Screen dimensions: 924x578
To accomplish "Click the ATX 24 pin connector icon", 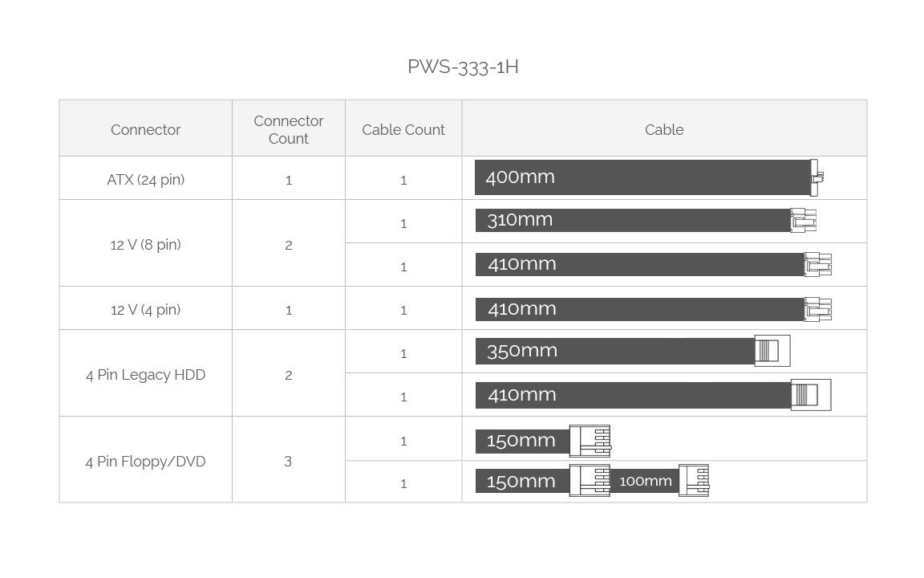I will tap(817, 177).
